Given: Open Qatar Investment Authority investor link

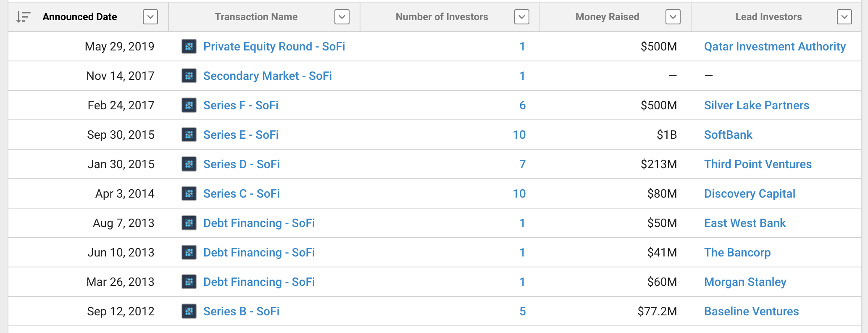Looking at the screenshot, I should (x=775, y=46).
